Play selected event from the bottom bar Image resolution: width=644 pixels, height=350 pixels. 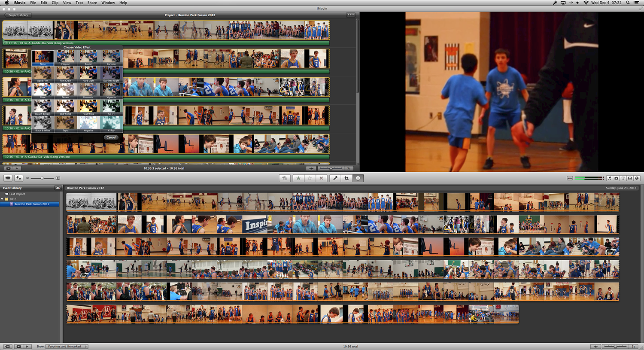coord(27,347)
